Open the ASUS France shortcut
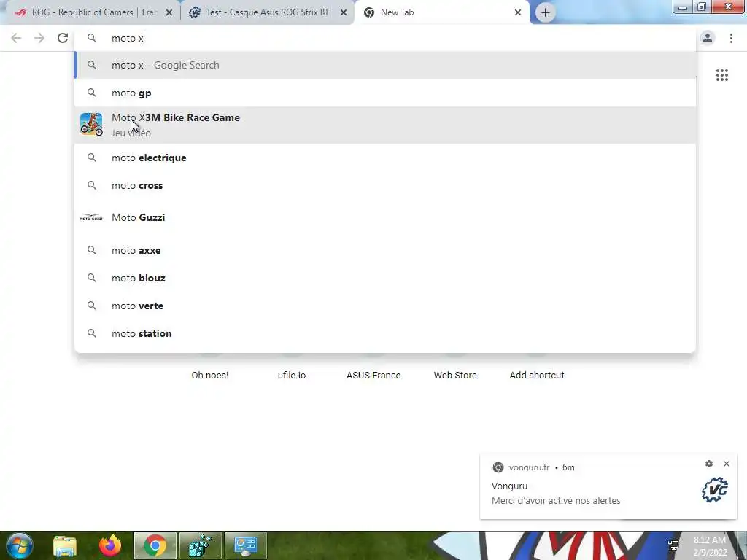 tap(373, 376)
